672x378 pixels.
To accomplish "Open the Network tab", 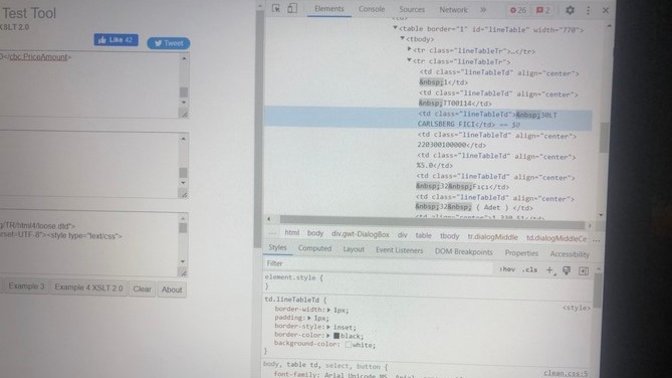I will coord(453,9).
